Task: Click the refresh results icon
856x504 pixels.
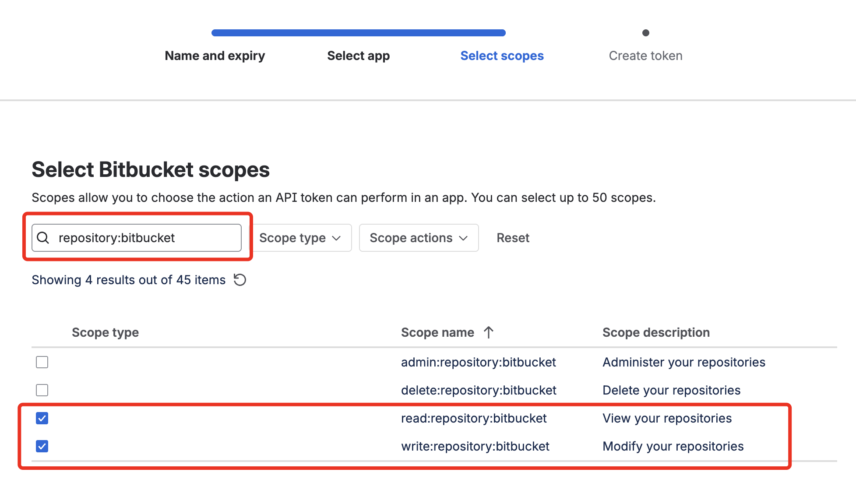Action: click(240, 279)
